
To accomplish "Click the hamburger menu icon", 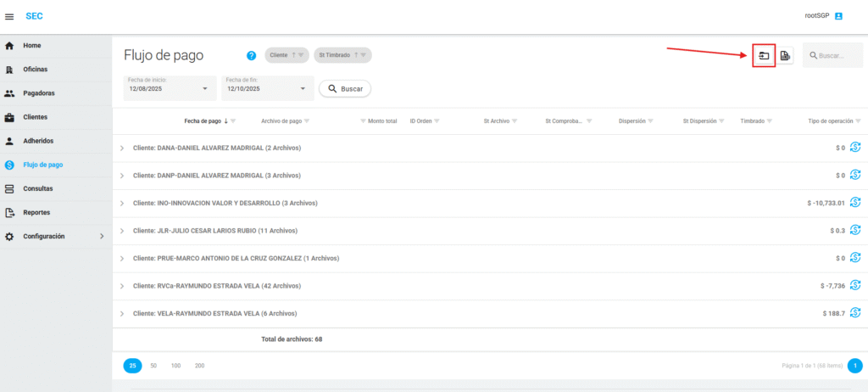I will pos(10,16).
